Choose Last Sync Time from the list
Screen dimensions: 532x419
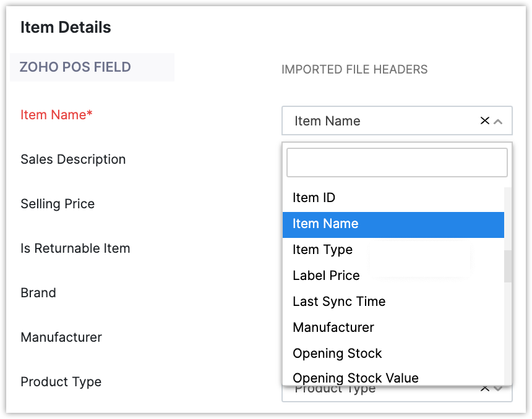coord(339,302)
